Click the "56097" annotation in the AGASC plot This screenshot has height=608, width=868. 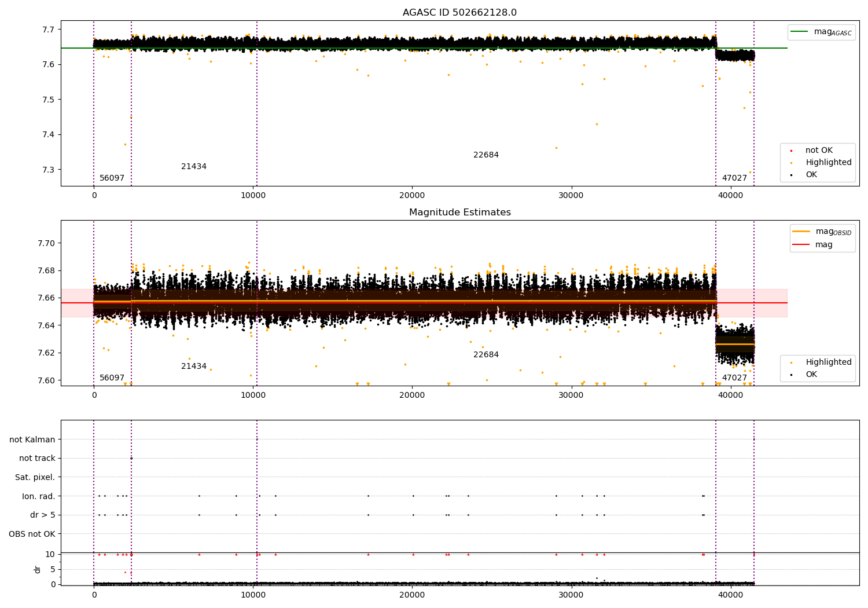click(112, 178)
